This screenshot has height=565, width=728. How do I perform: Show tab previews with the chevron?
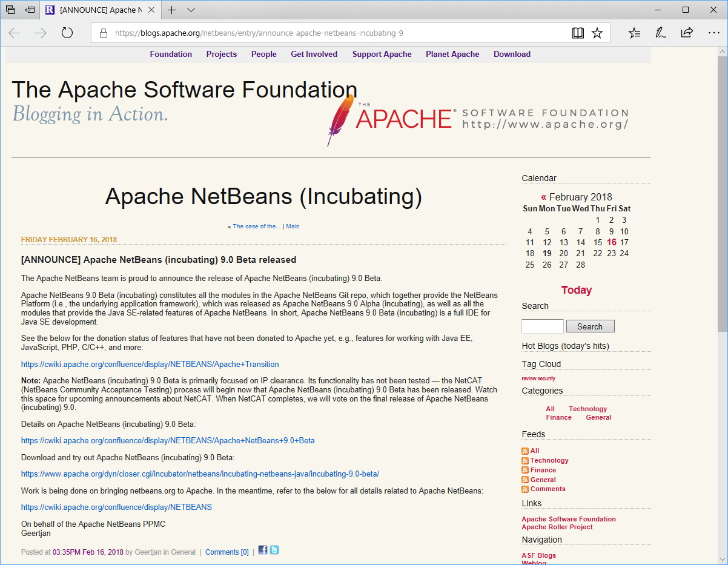coord(191,10)
